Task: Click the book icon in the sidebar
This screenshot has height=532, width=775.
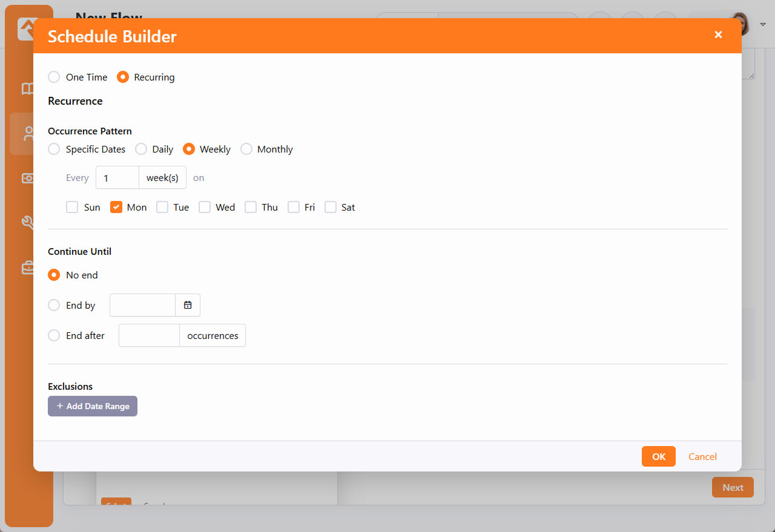Action: pyautogui.click(x=28, y=89)
